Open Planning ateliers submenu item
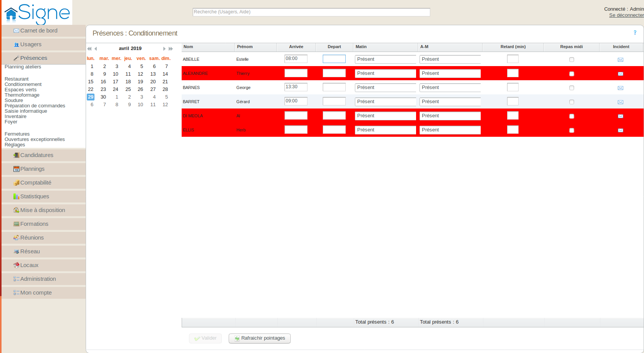644x353 pixels. coord(23,67)
